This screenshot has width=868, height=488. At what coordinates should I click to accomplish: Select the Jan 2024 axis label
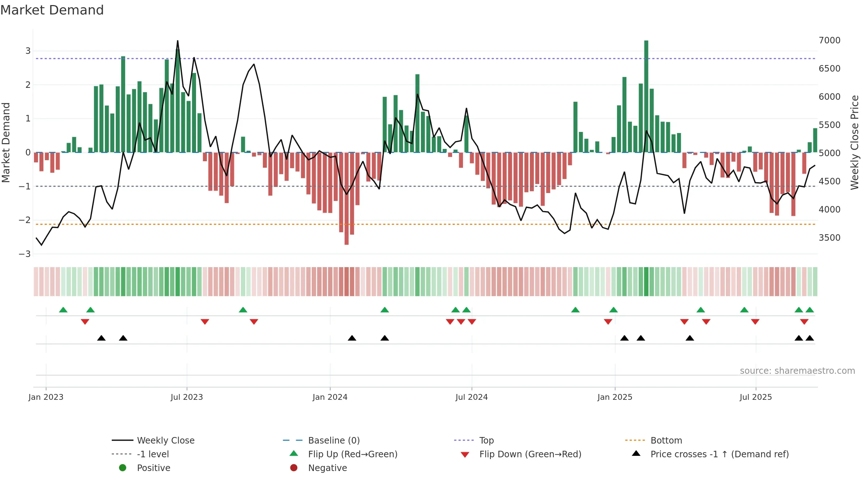point(330,397)
